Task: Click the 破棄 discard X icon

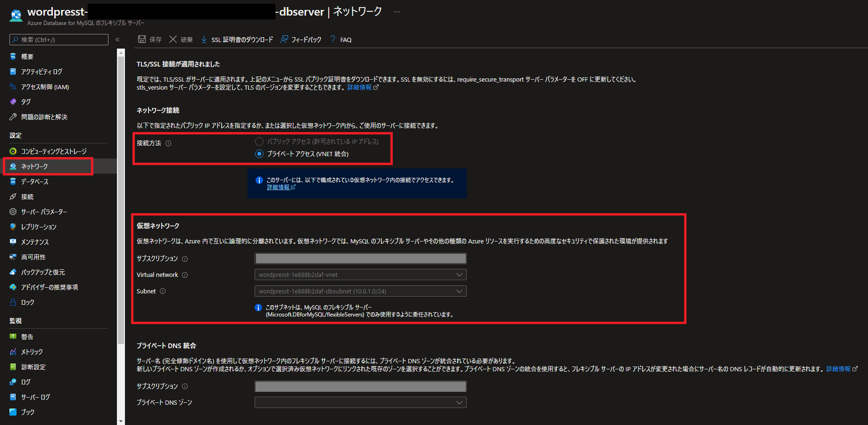Action: pos(173,40)
